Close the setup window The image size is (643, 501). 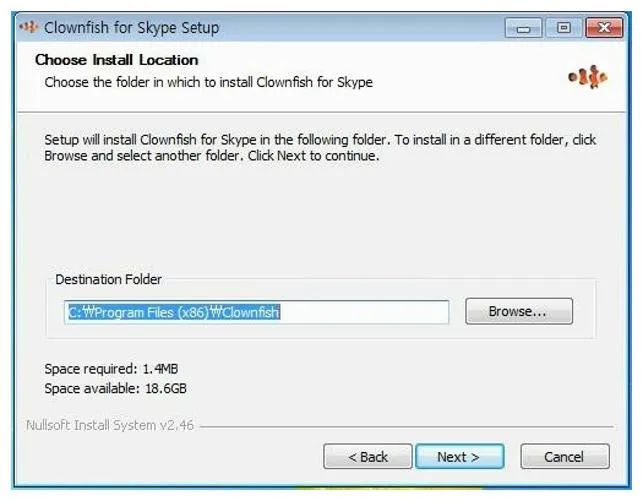604,28
